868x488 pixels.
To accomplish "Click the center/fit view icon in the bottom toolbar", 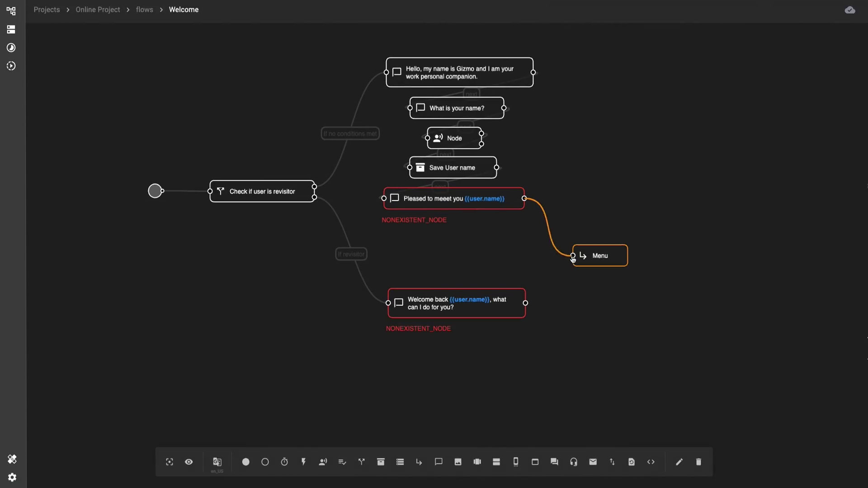I will [x=170, y=462].
